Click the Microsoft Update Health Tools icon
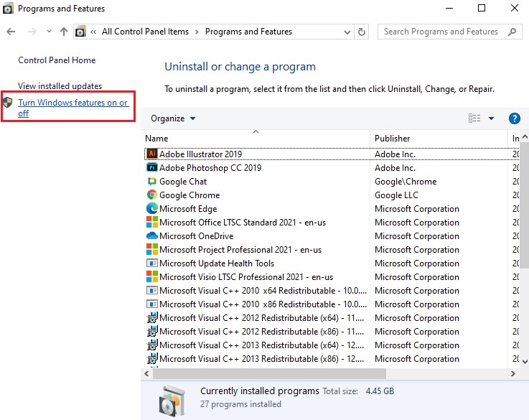This screenshot has height=420, width=529. click(152, 263)
